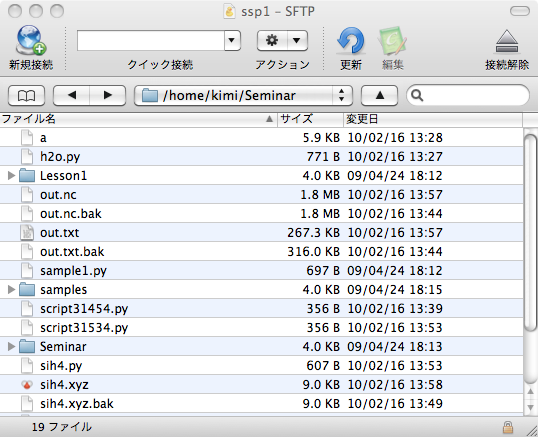Expand the Lesson1 folder
This screenshot has width=538, height=437.
(x=11, y=176)
